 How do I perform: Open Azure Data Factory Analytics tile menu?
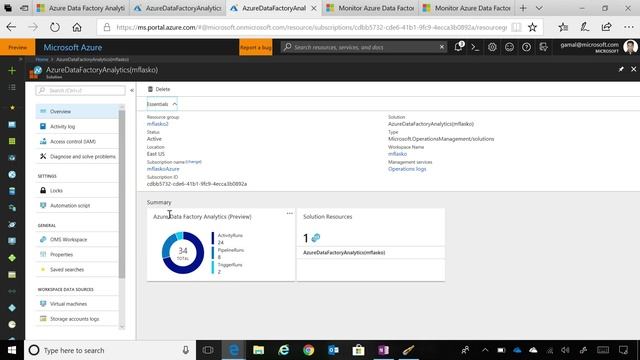[x=289, y=213]
